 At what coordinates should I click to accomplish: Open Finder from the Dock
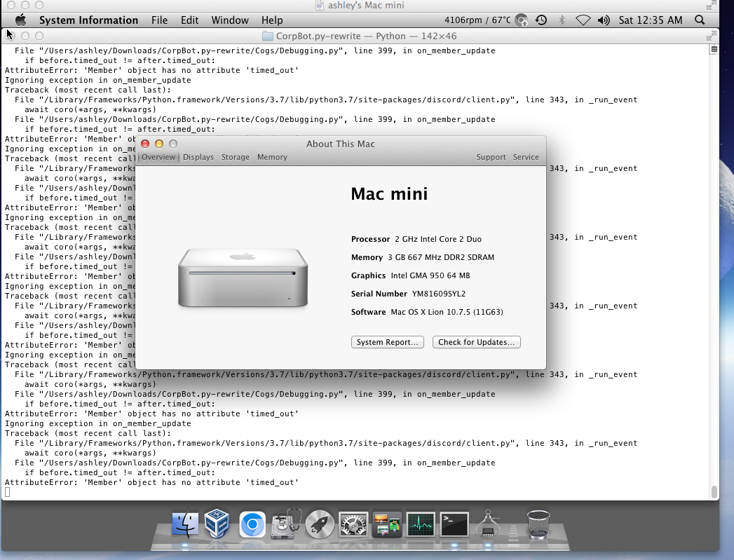tap(184, 524)
